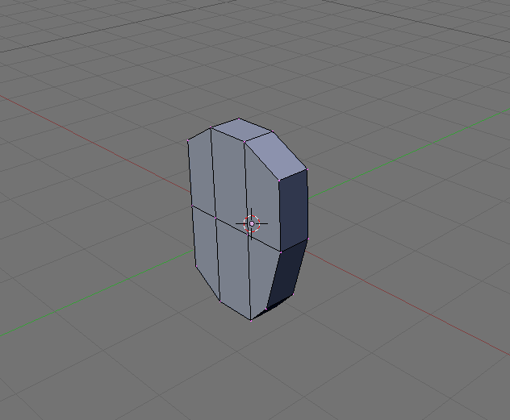Select the upper dark shaded side face
This screenshot has height=420, width=510.
click(x=294, y=210)
